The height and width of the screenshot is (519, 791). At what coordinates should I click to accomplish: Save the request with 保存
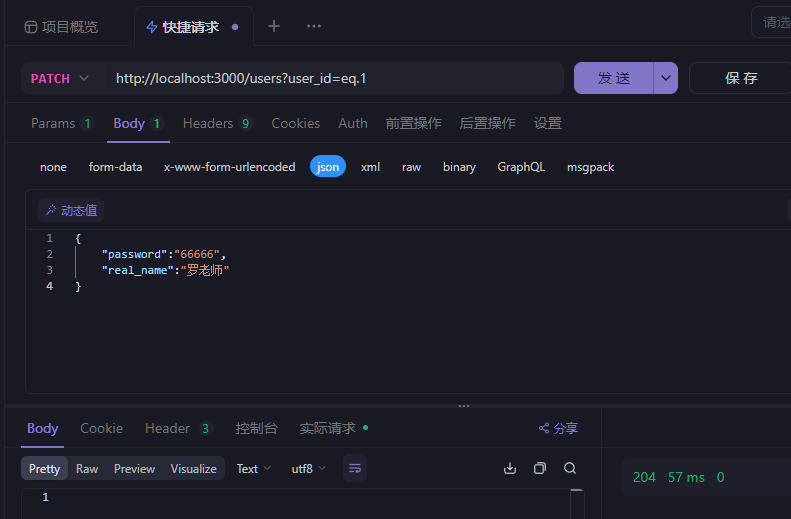pyautogui.click(x=741, y=78)
